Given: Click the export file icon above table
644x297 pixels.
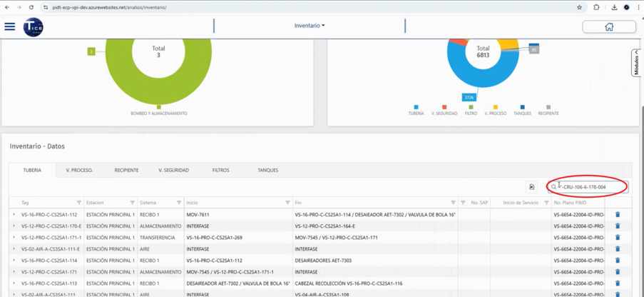Looking at the screenshot, I should click(x=531, y=187).
